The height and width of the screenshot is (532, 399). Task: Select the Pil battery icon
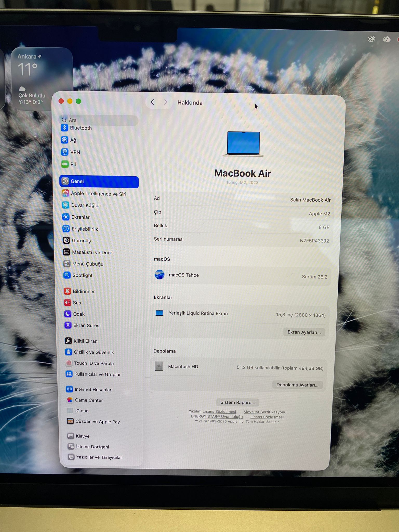tap(65, 164)
